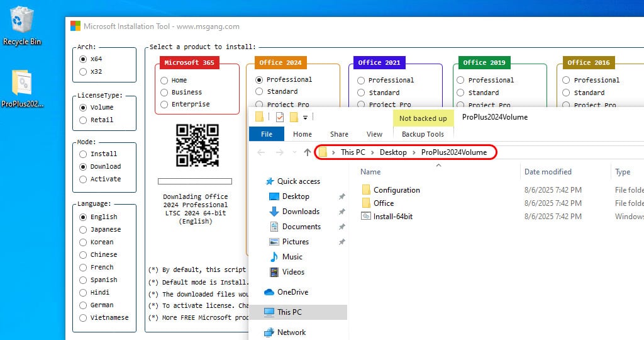This screenshot has width=644, height=340.
Task: Open the View ribbon tab
Action: pos(374,134)
